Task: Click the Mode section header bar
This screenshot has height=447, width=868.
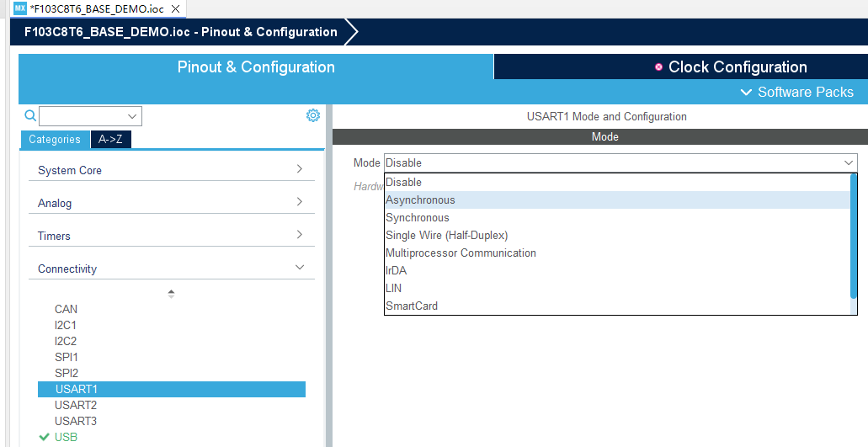Action: point(600,136)
